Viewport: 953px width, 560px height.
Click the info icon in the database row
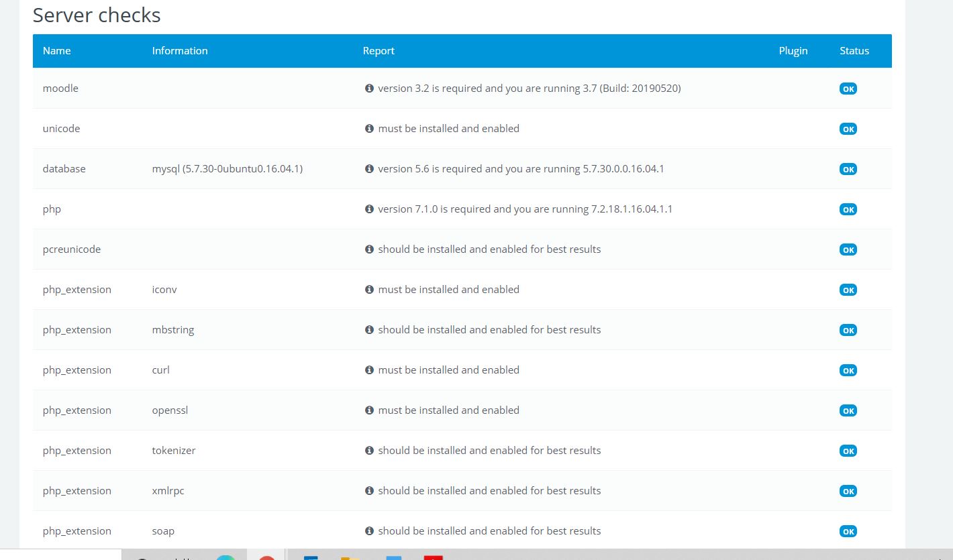click(369, 168)
